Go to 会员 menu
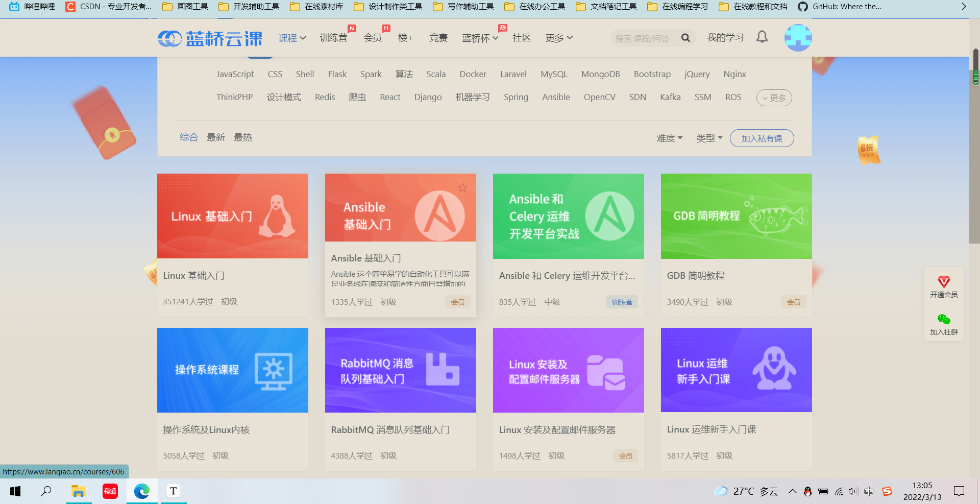Viewport: 980px width, 504px height. tap(373, 38)
